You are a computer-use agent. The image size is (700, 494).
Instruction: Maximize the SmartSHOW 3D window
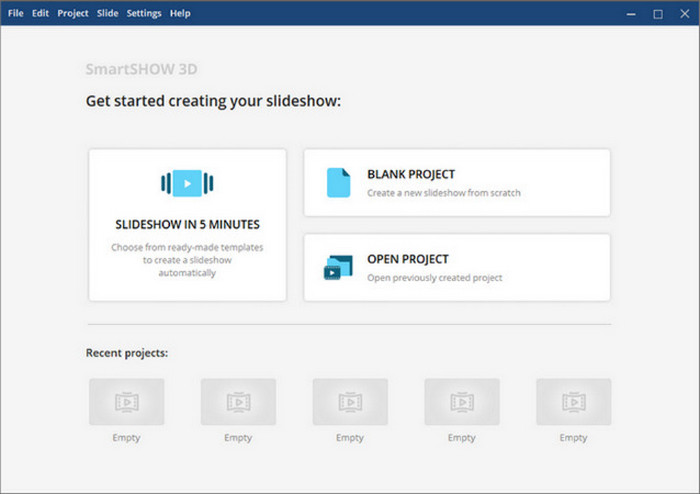658,14
